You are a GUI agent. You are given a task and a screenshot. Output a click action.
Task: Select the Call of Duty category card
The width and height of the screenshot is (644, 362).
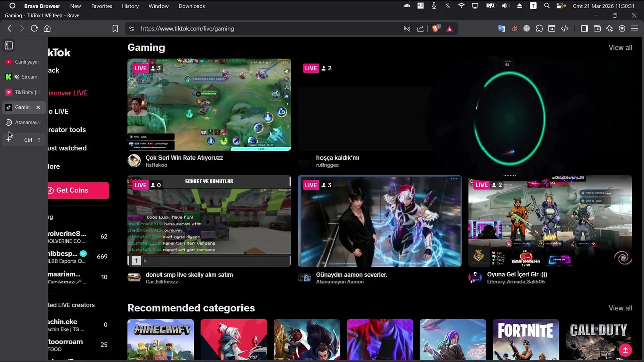(599, 339)
